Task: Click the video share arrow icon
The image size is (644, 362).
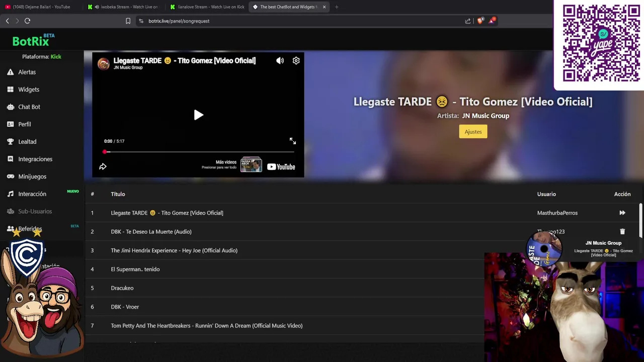Action: pyautogui.click(x=103, y=166)
